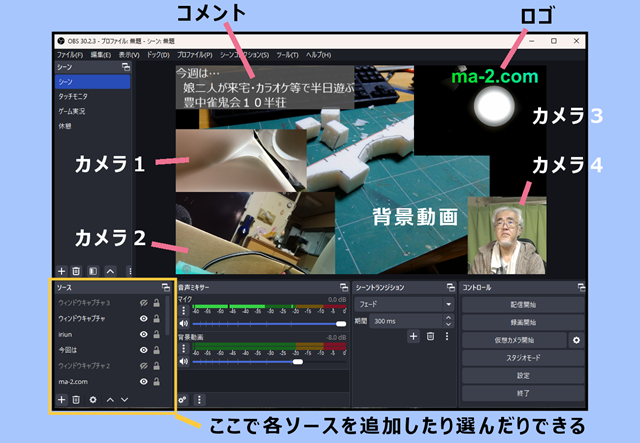Hide the ウィンドウキャプチャ source eye
The image size is (640, 443).
144,318
